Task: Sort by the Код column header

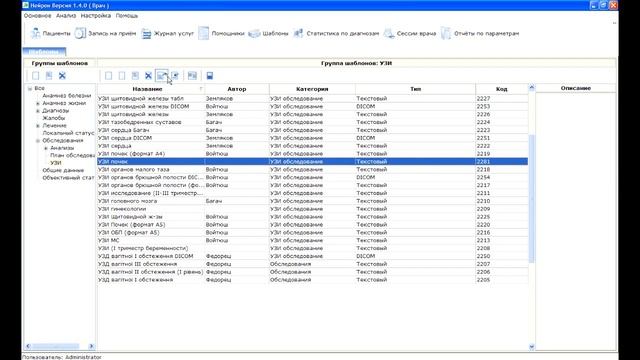Action: (x=502, y=89)
